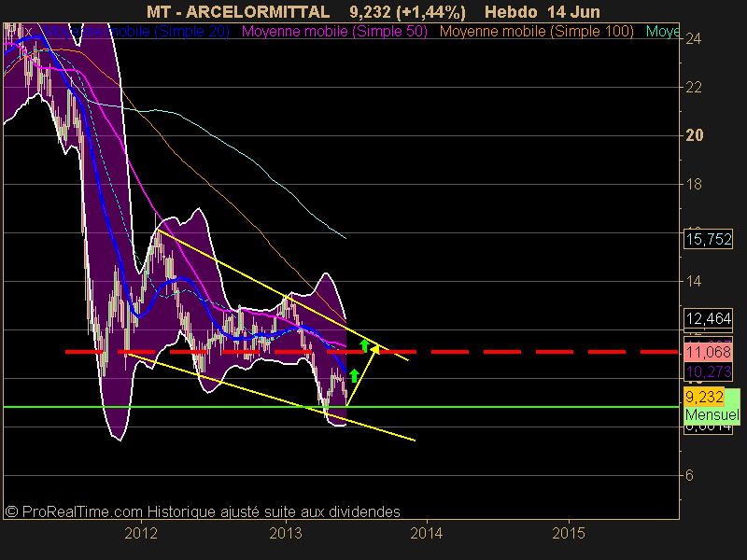The width and height of the screenshot is (747, 560).
Task: Click the green up arrow beside red dashed line
Action: (364, 345)
